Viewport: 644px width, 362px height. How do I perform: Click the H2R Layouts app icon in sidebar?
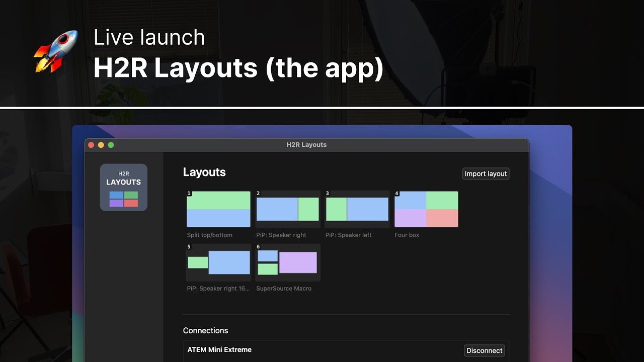(124, 188)
